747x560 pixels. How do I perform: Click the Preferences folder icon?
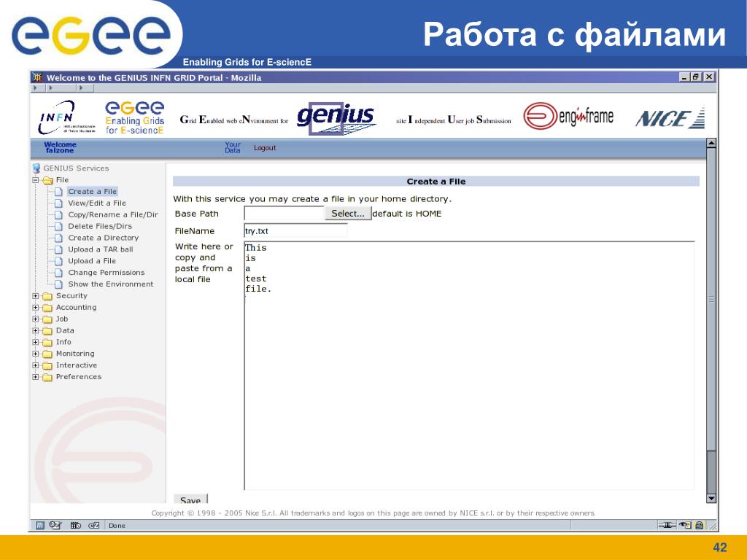[47, 377]
